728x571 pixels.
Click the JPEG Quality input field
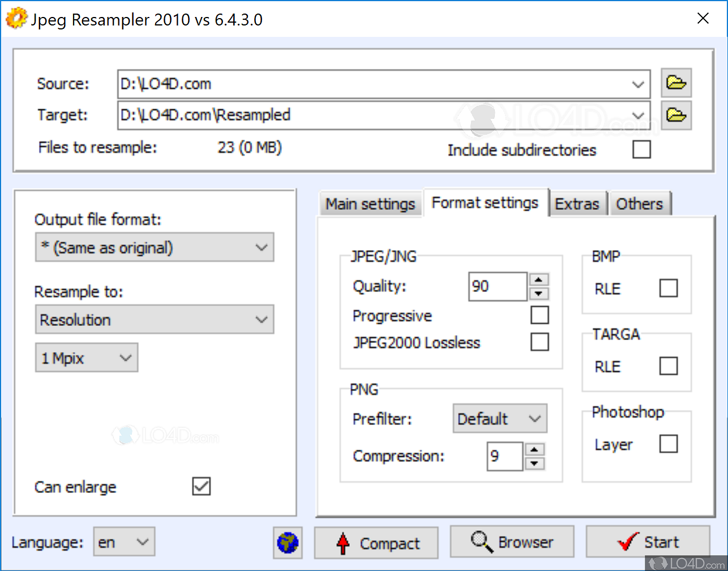click(x=497, y=286)
